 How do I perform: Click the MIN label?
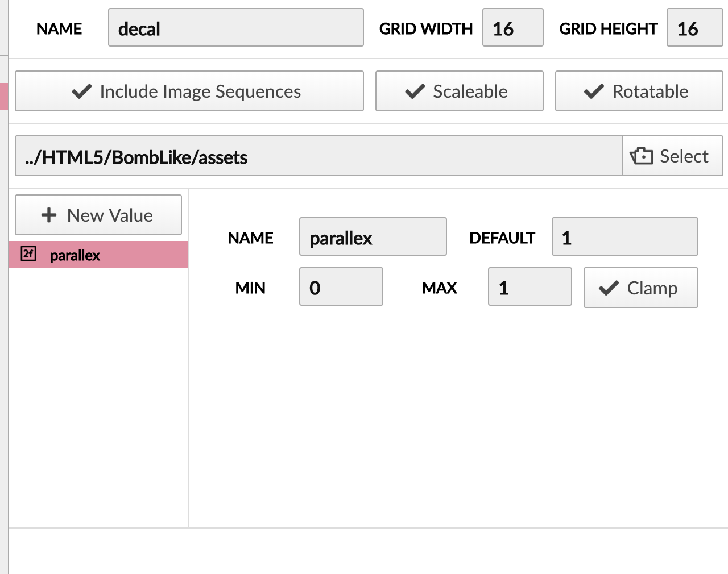[250, 288]
